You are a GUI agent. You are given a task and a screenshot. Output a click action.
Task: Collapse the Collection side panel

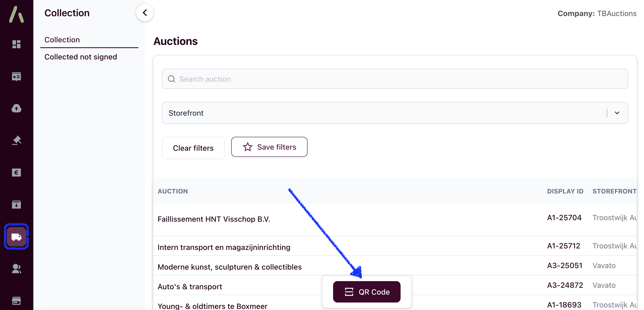(145, 13)
